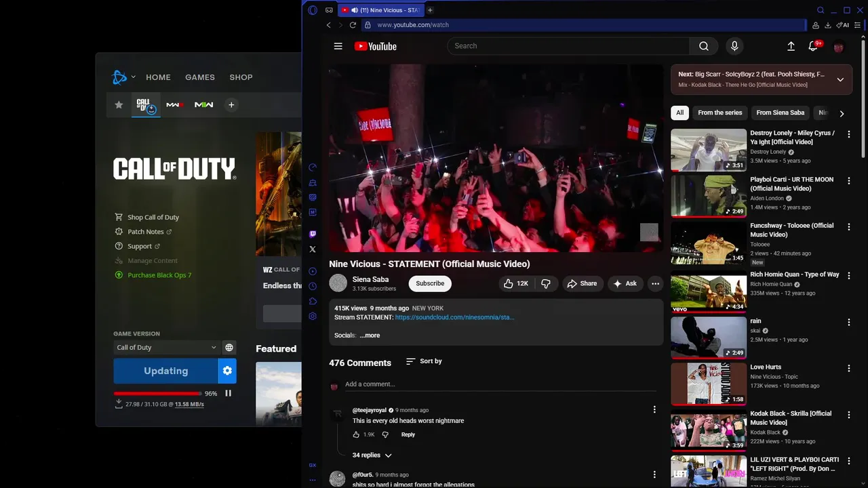Image resolution: width=868 pixels, height=488 pixels.
Task: Open the Battle.net favorites star
Action: 119,105
